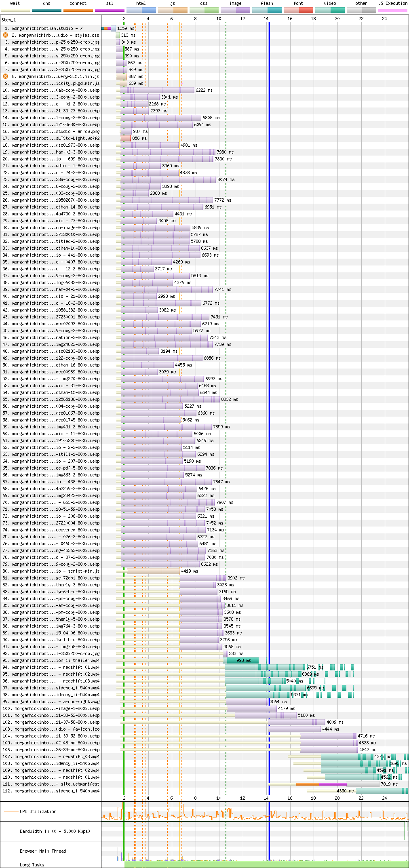This screenshot has height=868, width=409.
Task: Click the orange script-min.js request bar
Action: (154, 571)
